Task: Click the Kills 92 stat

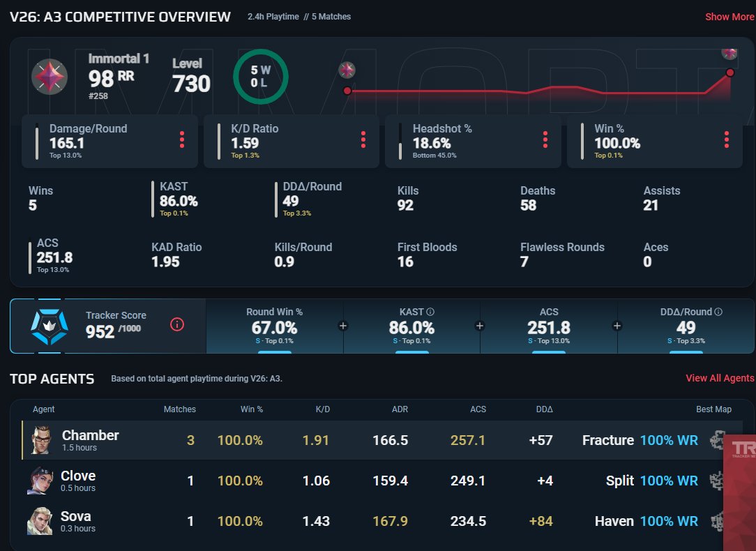Action: click(408, 198)
